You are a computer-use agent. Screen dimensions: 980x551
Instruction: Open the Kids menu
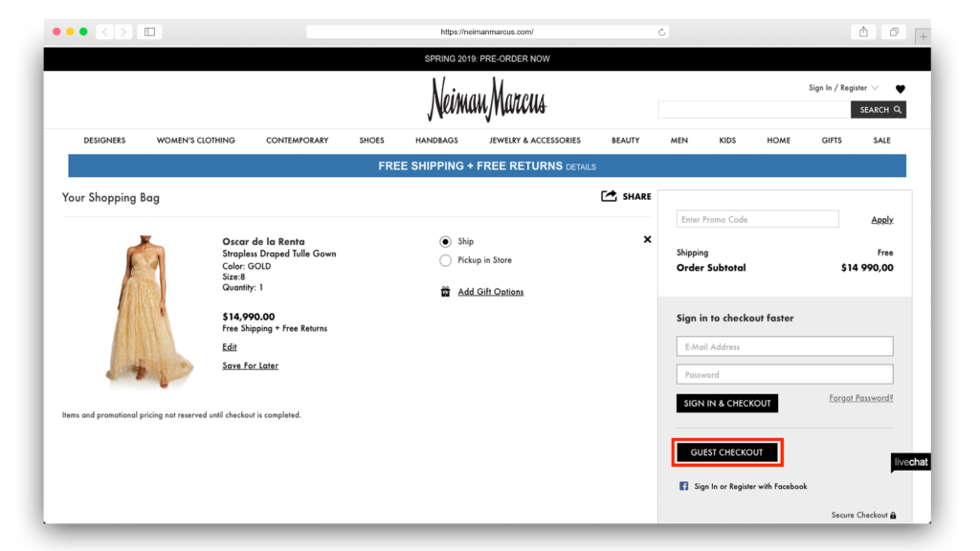click(x=727, y=141)
